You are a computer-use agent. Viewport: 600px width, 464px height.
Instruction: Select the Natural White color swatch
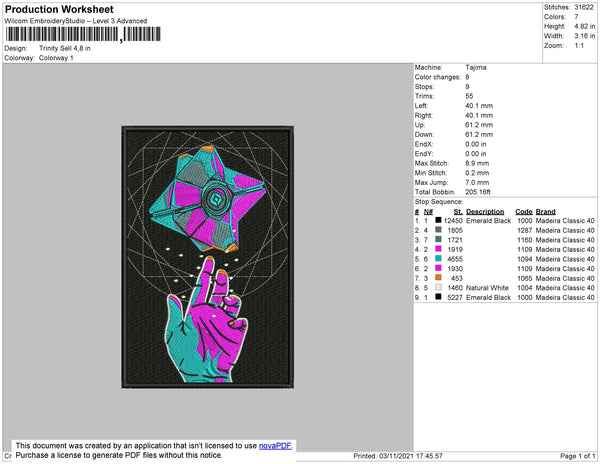[x=438, y=287]
